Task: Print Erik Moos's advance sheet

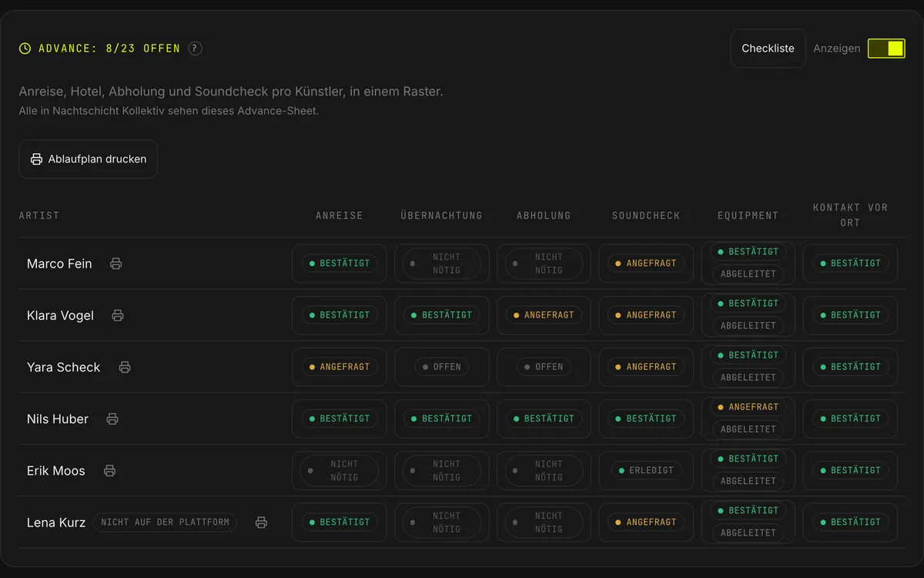Action: [x=109, y=470]
